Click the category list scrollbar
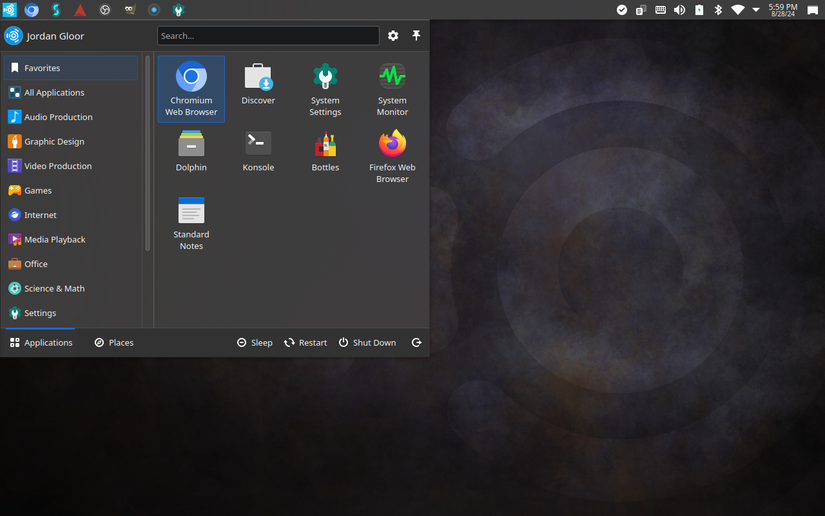 (x=147, y=153)
